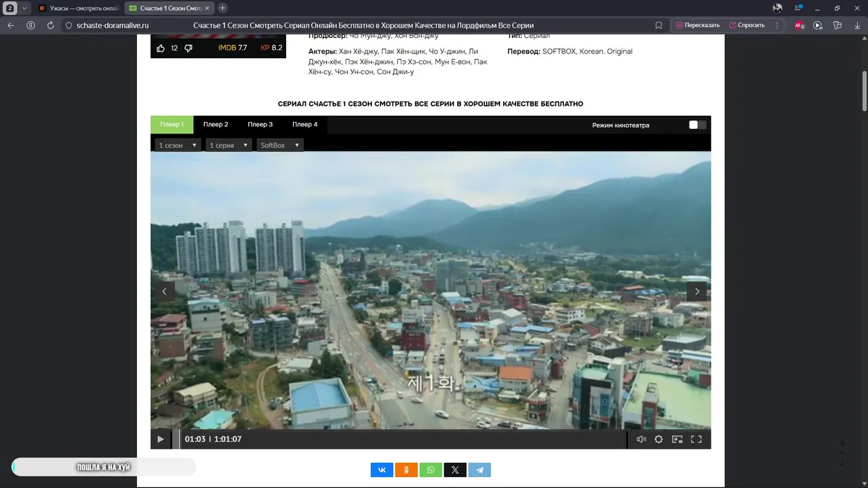Open the browser main menu
868x488 pixels.
click(799, 8)
